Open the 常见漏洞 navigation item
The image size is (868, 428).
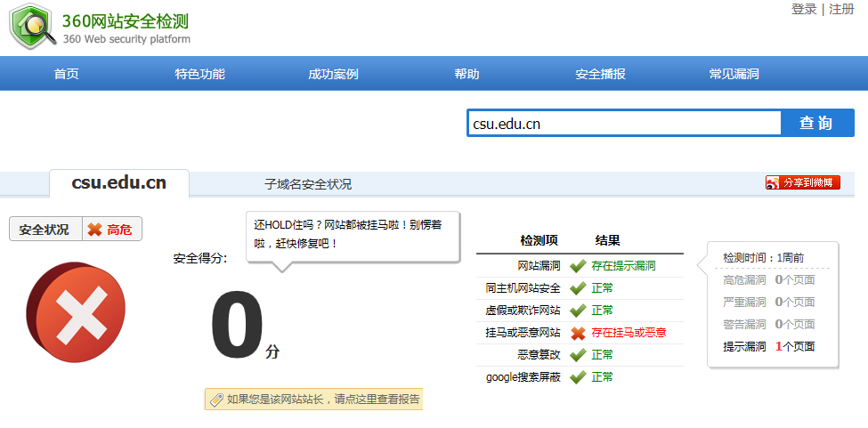pyautogui.click(x=734, y=74)
